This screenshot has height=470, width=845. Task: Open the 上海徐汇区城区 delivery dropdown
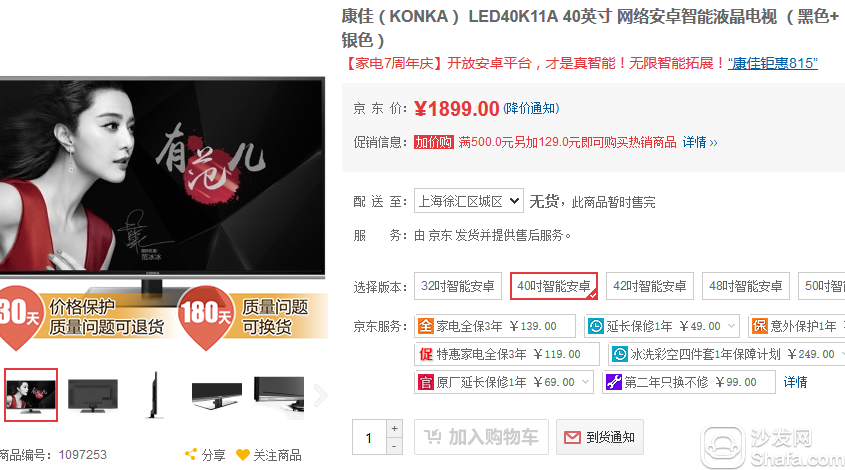(x=469, y=201)
